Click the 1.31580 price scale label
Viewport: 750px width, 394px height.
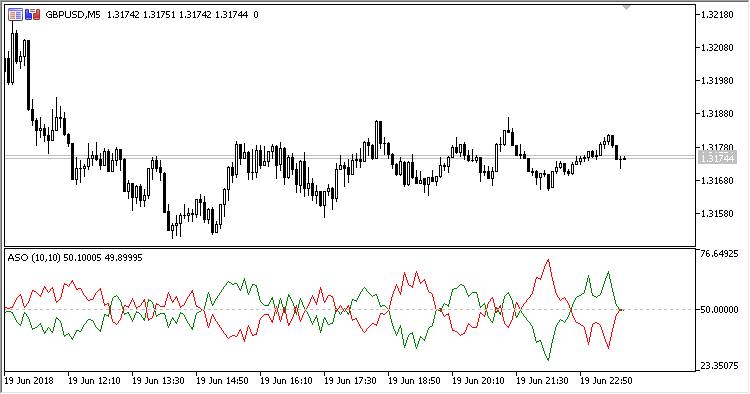pyautogui.click(x=717, y=214)
